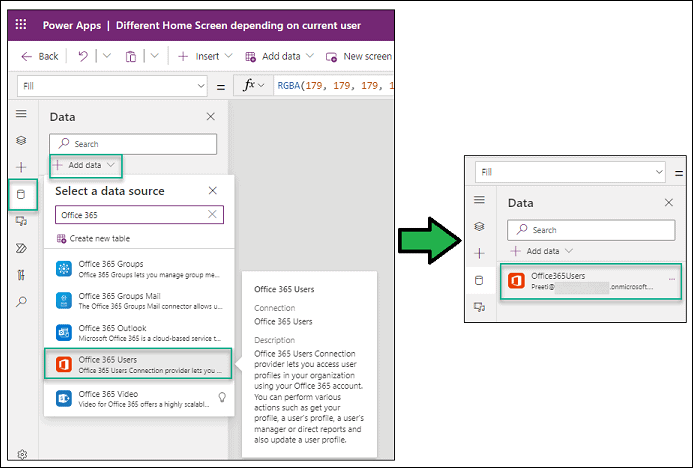Open Media icon in left sidebar
This screenshot has height=468, width=693.
pos(21,221)
